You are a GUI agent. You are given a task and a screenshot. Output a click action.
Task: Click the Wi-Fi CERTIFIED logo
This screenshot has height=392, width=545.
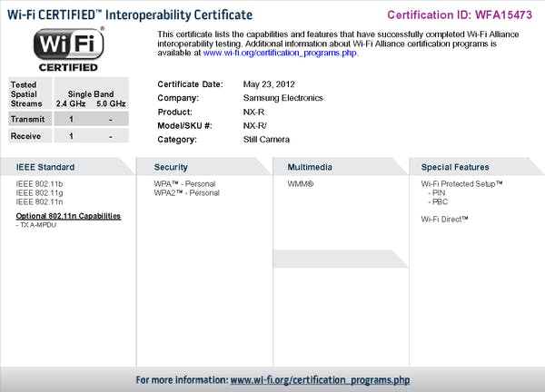[x=68, y=49]
